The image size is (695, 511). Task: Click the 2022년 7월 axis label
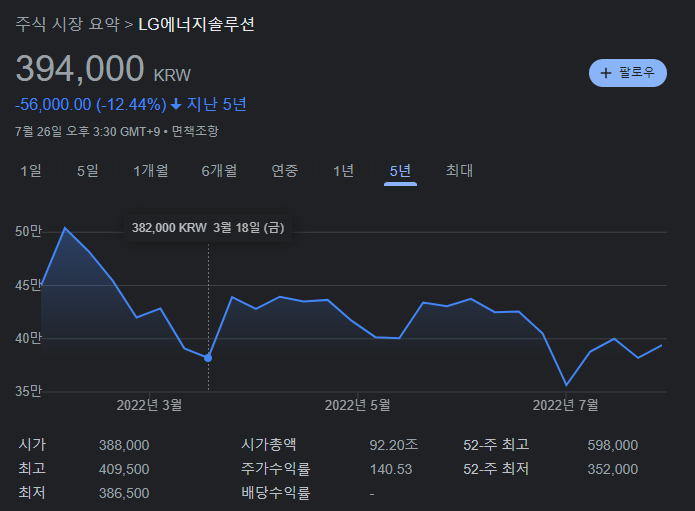[565, 405]
